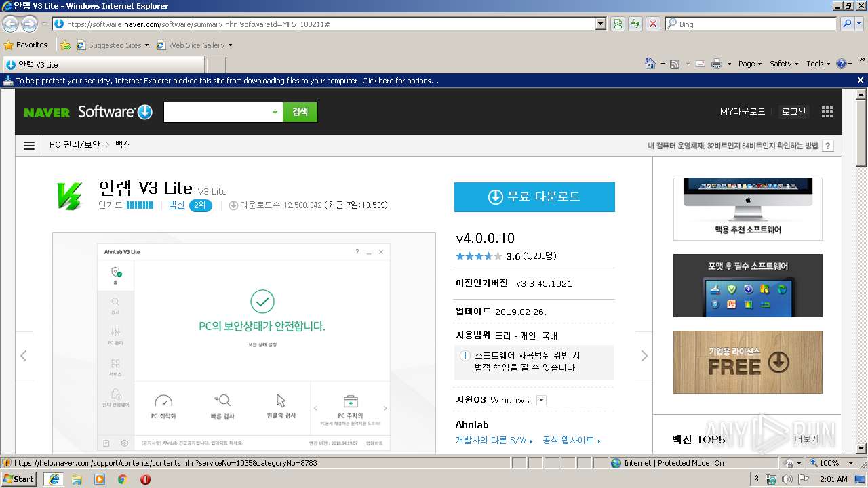Click 백신 category link near popularity

point(176,205)
